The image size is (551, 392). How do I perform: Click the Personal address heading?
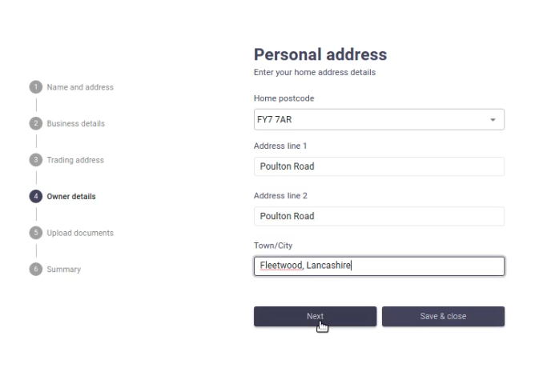(x=320, y=54)
